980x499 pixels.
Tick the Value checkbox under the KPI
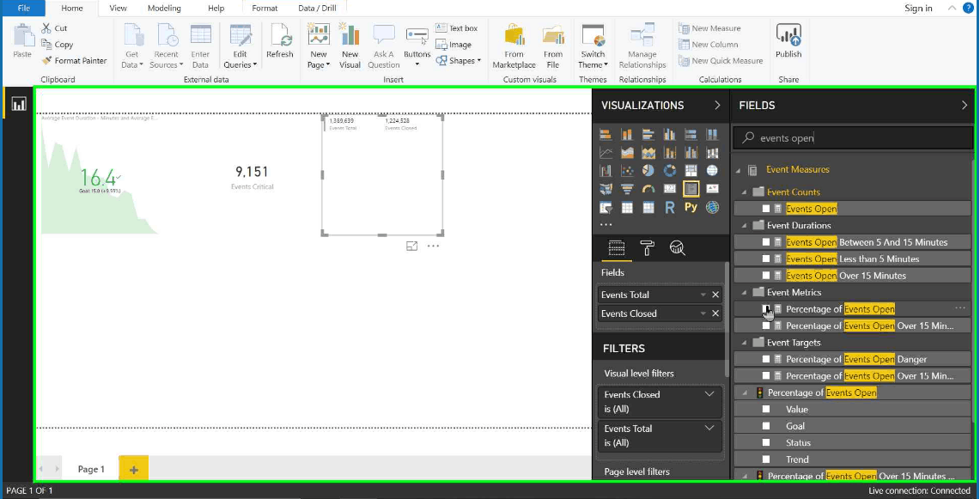(766, 410)
